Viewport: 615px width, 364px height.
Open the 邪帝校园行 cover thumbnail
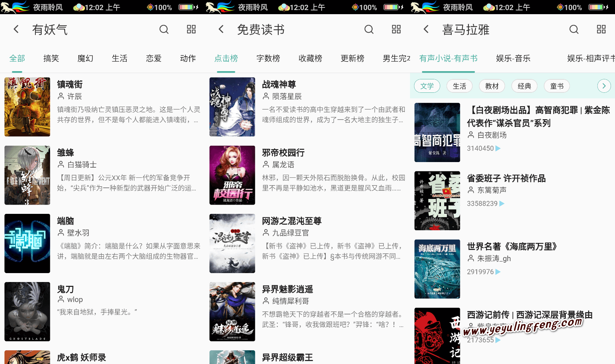232,175
